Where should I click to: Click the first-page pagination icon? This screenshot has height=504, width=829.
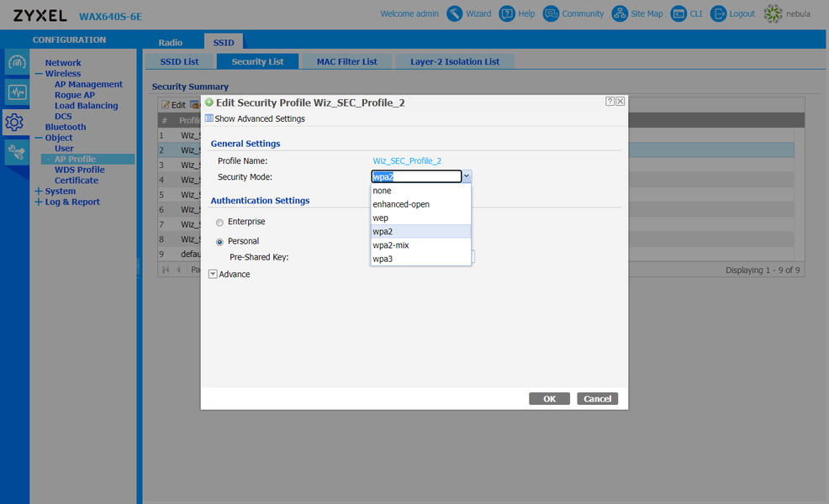tap(166, 270)
